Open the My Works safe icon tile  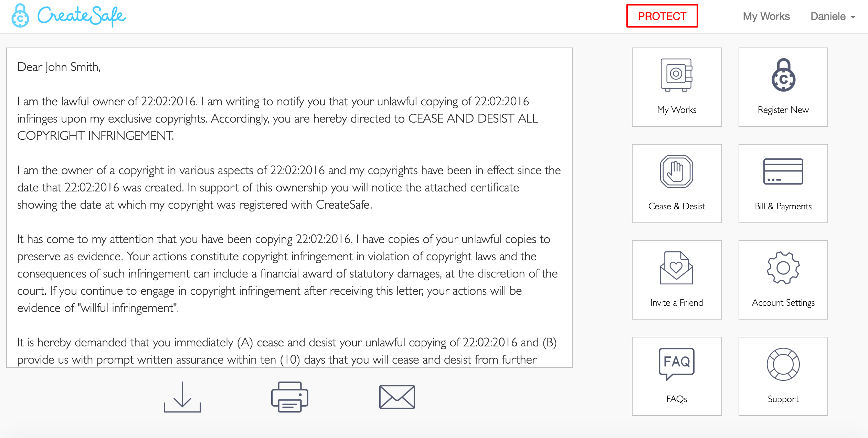coord(676,75)
